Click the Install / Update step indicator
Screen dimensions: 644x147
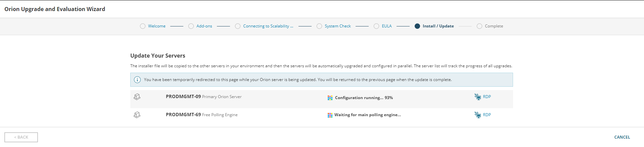417,26
